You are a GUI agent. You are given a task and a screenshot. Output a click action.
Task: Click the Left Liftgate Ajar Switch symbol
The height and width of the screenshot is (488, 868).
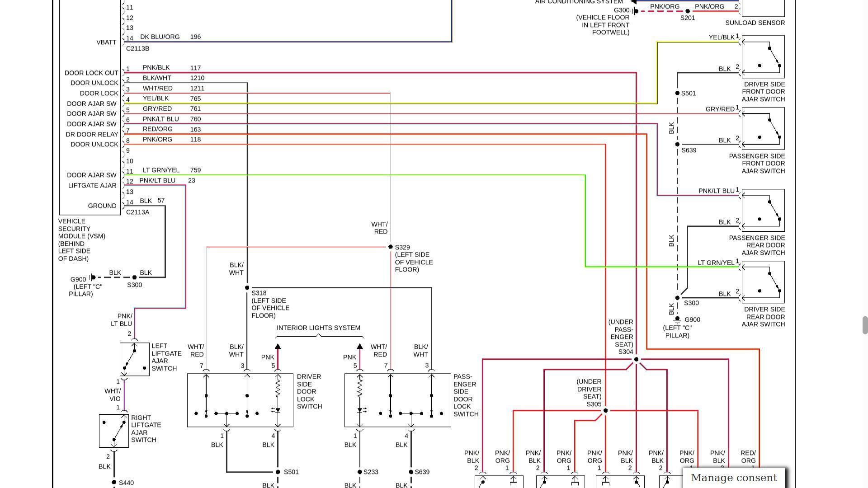tap(134, 359)
